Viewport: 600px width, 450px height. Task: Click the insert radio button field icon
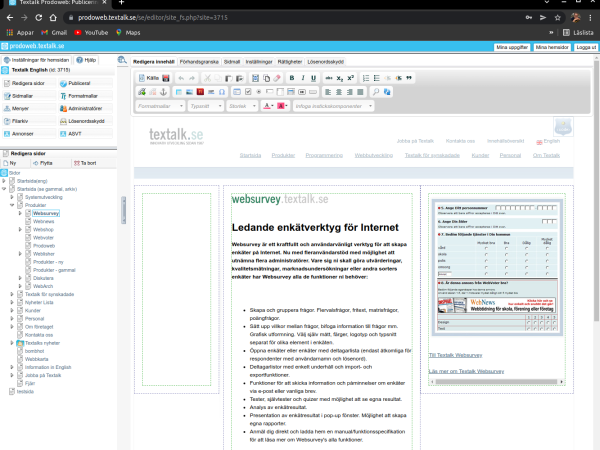[x=259, y=92]
